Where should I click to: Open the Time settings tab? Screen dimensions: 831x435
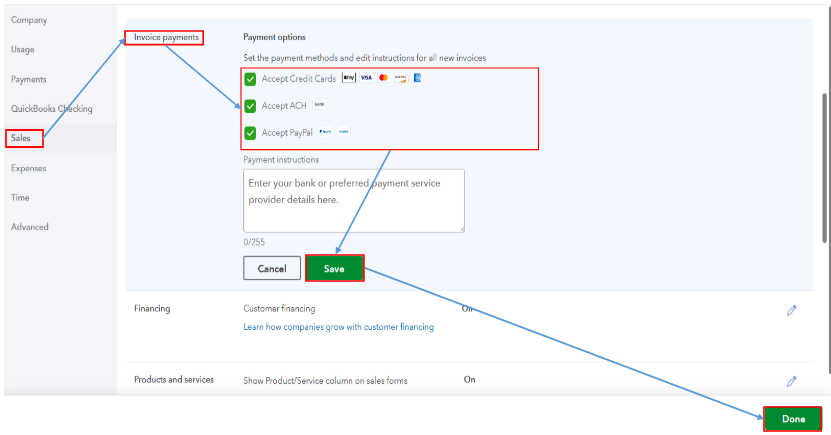(20, 198)
